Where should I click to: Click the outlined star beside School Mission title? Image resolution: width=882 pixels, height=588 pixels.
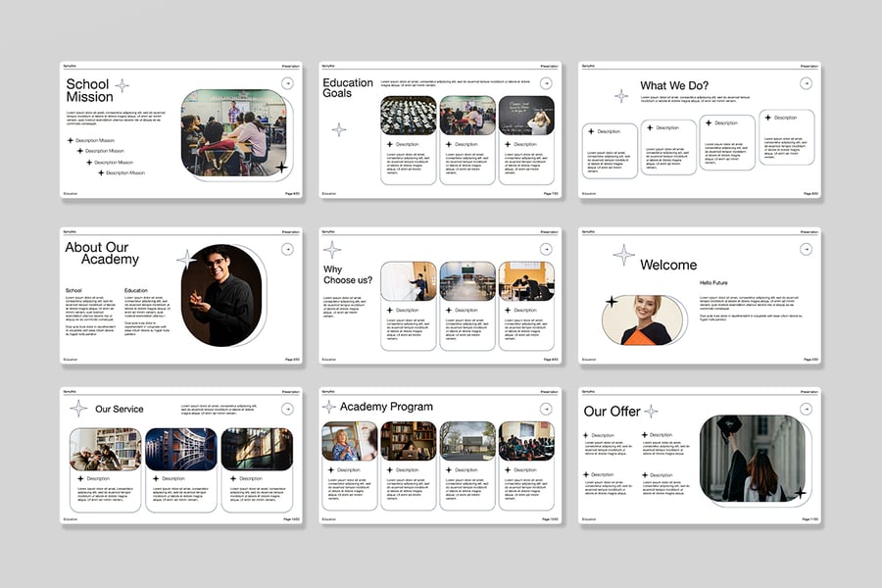point(122,85)
